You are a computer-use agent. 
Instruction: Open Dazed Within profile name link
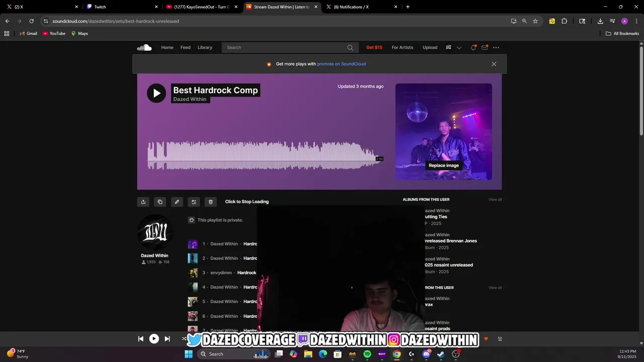pos(154,255)
